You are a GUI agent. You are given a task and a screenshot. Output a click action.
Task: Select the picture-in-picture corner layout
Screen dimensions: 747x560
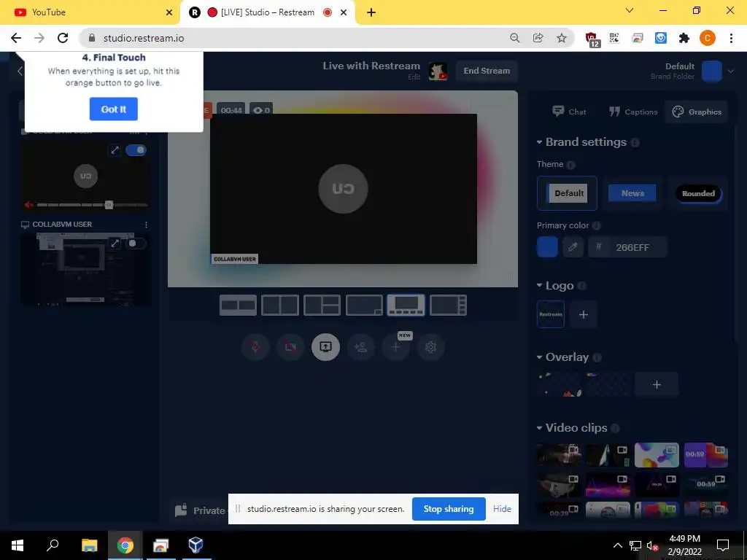point(364,306)
